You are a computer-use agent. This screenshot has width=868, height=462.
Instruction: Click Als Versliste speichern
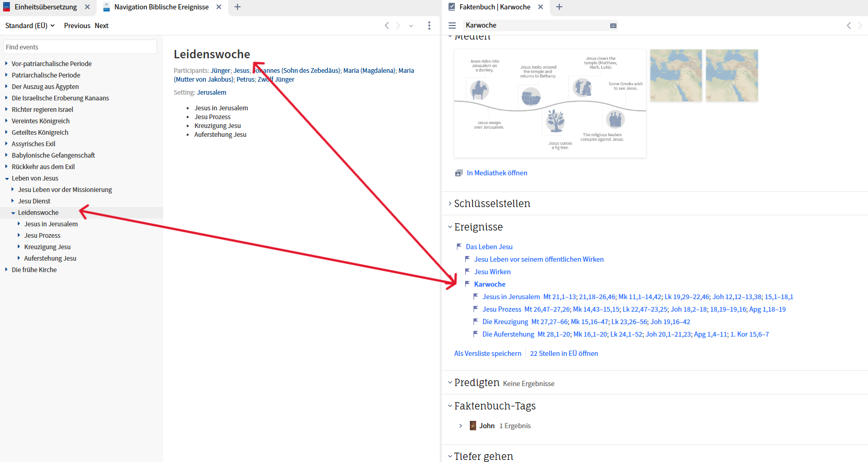pos(488,353)
